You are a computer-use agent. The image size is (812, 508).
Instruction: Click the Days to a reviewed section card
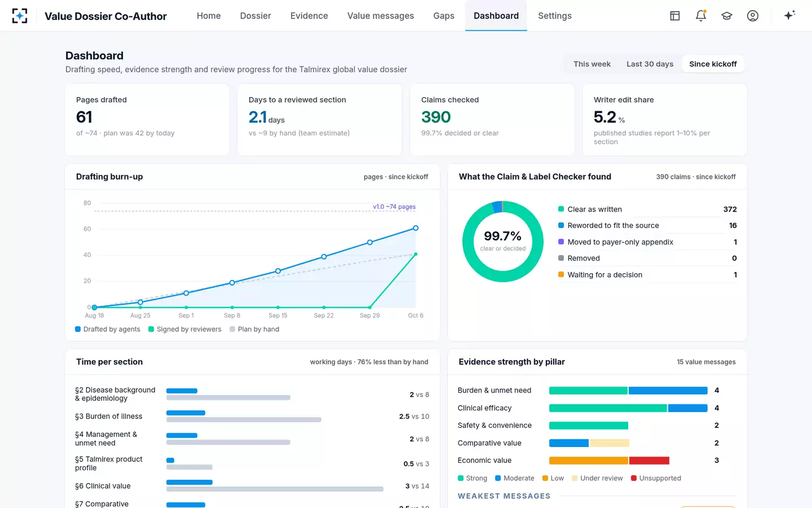320,120
